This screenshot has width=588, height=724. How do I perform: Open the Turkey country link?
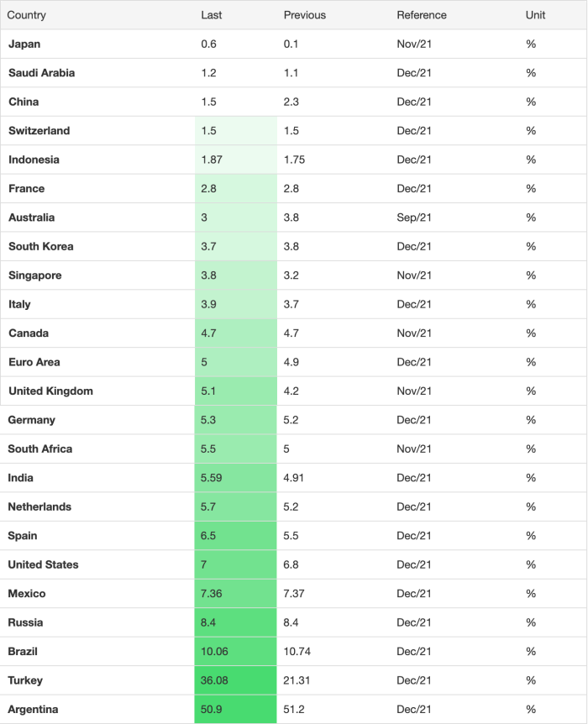25,680
